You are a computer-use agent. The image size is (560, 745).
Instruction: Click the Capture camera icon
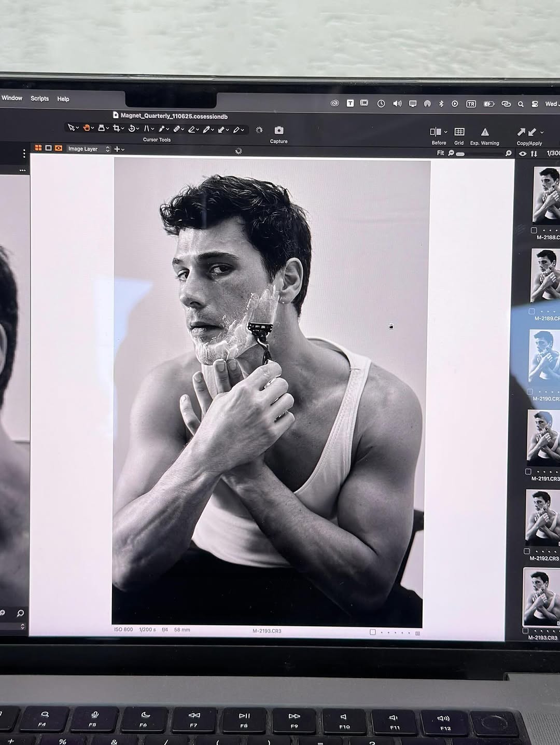click(278, 130)
